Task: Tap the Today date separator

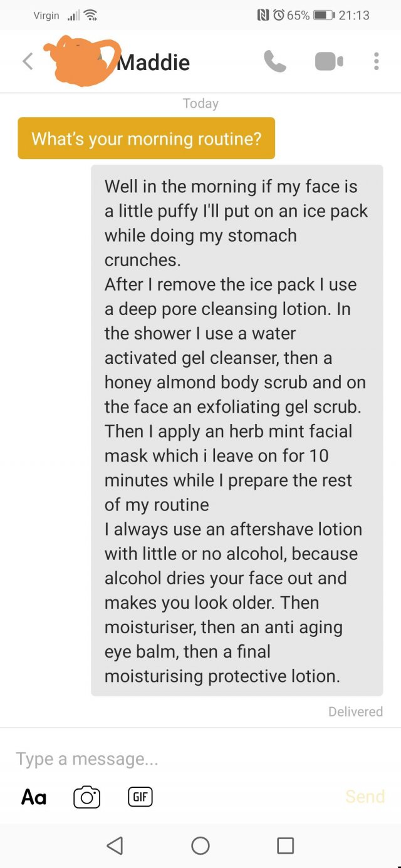Action: pos(200,103)
